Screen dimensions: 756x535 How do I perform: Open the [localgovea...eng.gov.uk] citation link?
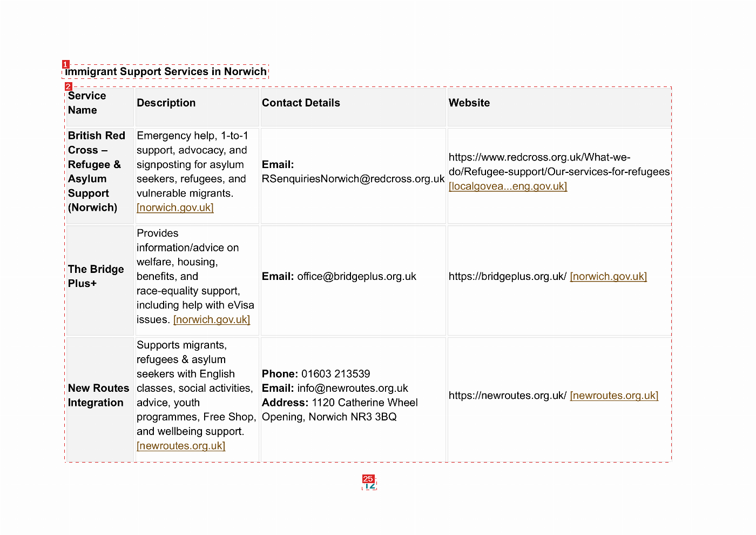coord(508,186)
